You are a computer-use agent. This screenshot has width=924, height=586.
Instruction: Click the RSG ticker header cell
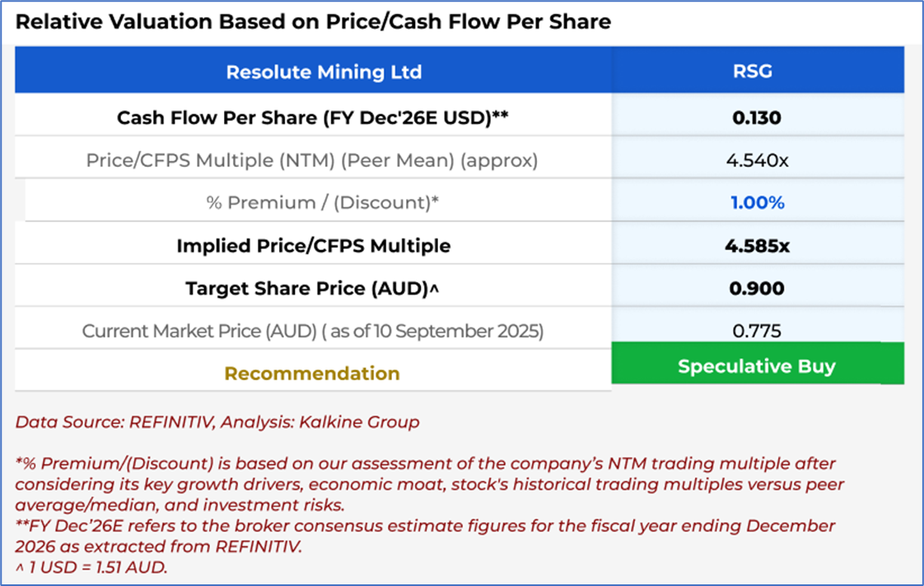pos(757,72)
